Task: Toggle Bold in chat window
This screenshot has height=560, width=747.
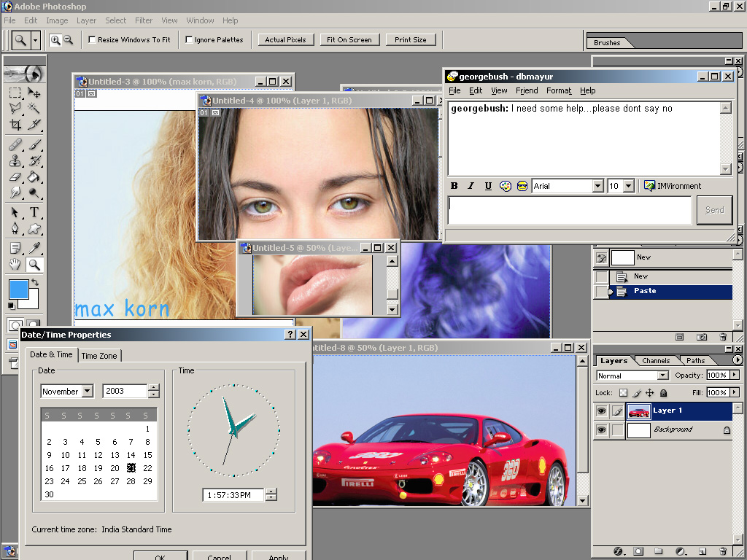Action: click(454, 186)
